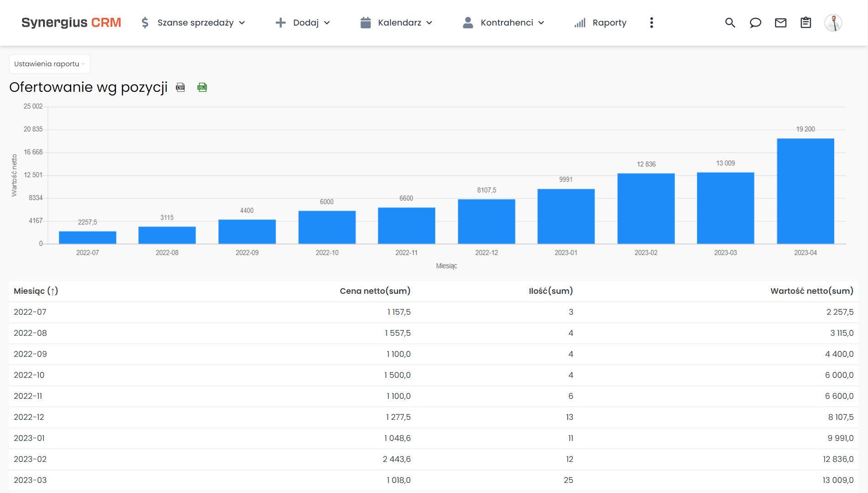Viewport: 868px width, 493px height.
Task: Export report using the XLS icon
Action: [202, 87]
